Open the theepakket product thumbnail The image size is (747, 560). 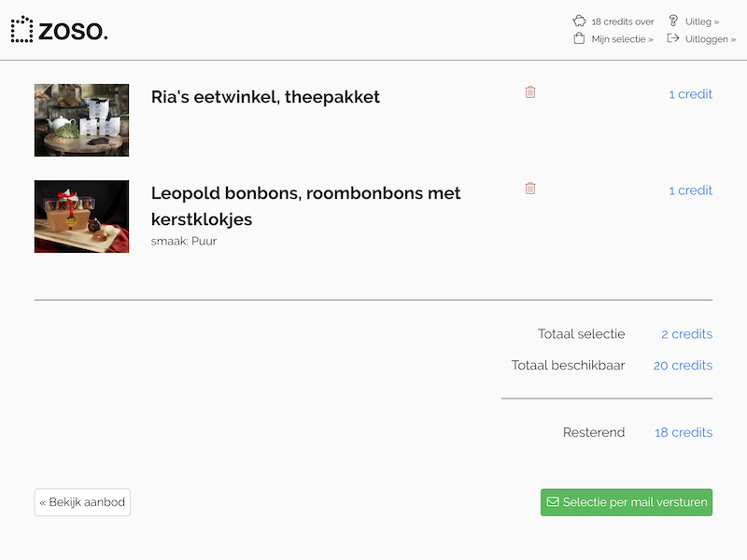point(81,120)
